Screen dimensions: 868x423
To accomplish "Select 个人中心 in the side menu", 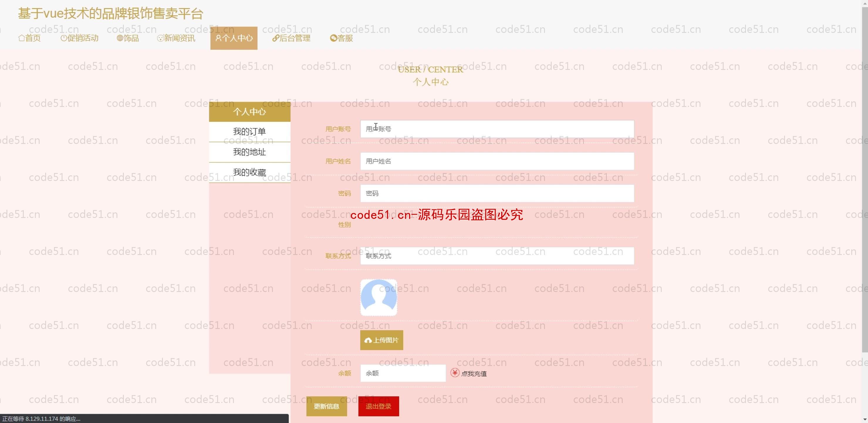I will pos(250,112).
